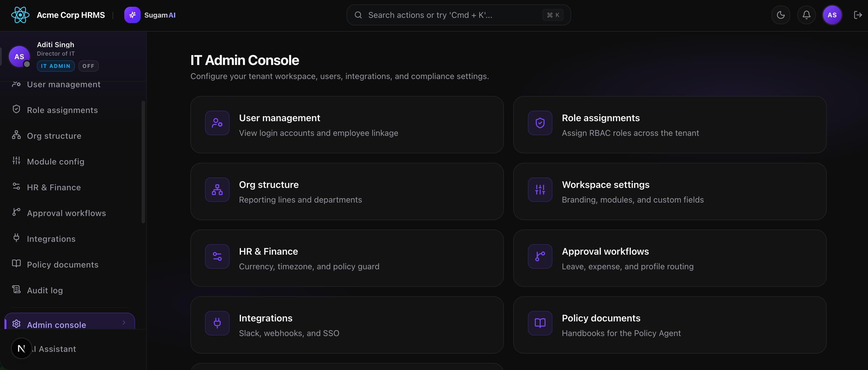This screenshot has height=370, width=868.
Task: Click 'Slack, webhooks, and SSO' text
Action: pos(289,334)
